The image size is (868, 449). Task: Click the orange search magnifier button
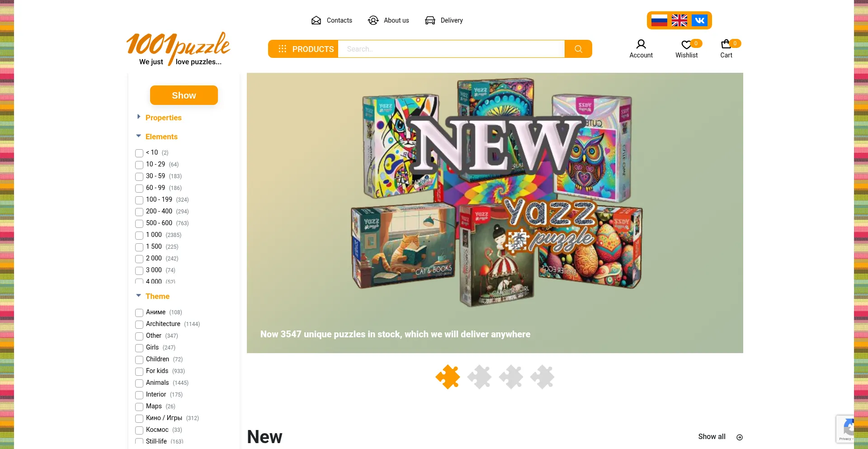tap(578, 49)
